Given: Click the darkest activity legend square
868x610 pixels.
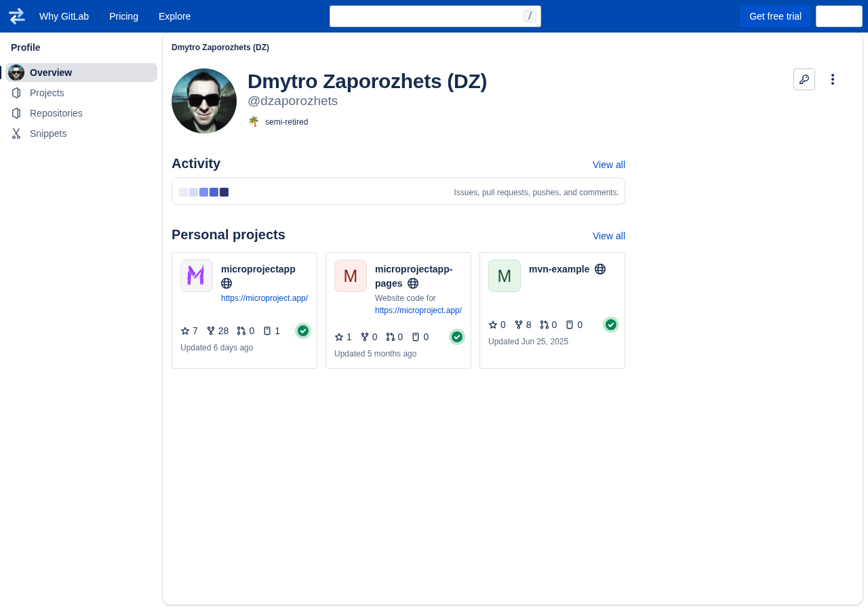Looking at the screenshot, I should [224, 192].
